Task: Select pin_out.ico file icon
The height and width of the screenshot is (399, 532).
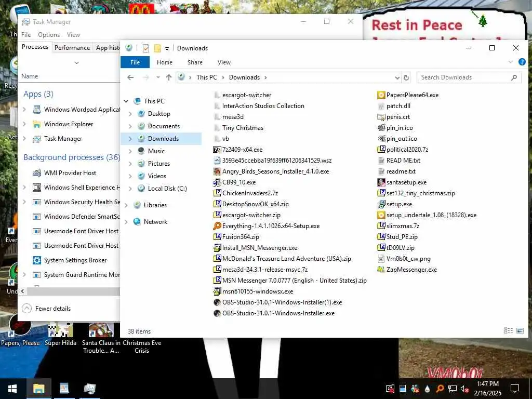Action: (x=381, y=138)
